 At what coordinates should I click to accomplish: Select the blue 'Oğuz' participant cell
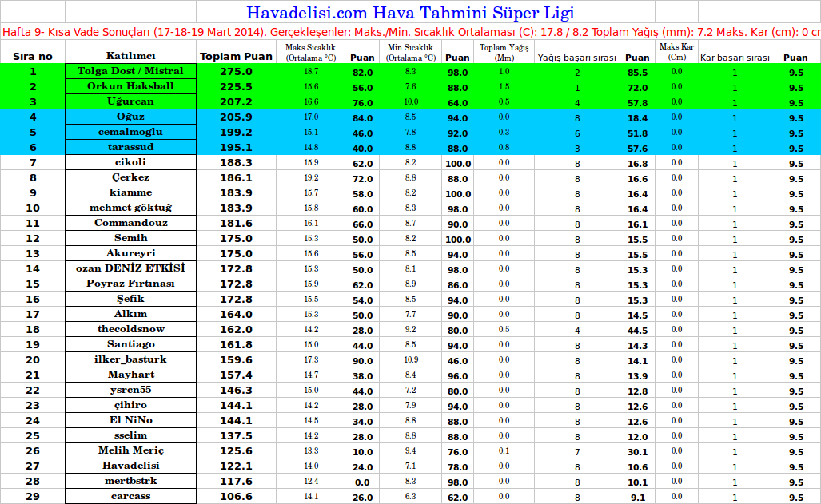pyautogui.click(x=130, y=117)
